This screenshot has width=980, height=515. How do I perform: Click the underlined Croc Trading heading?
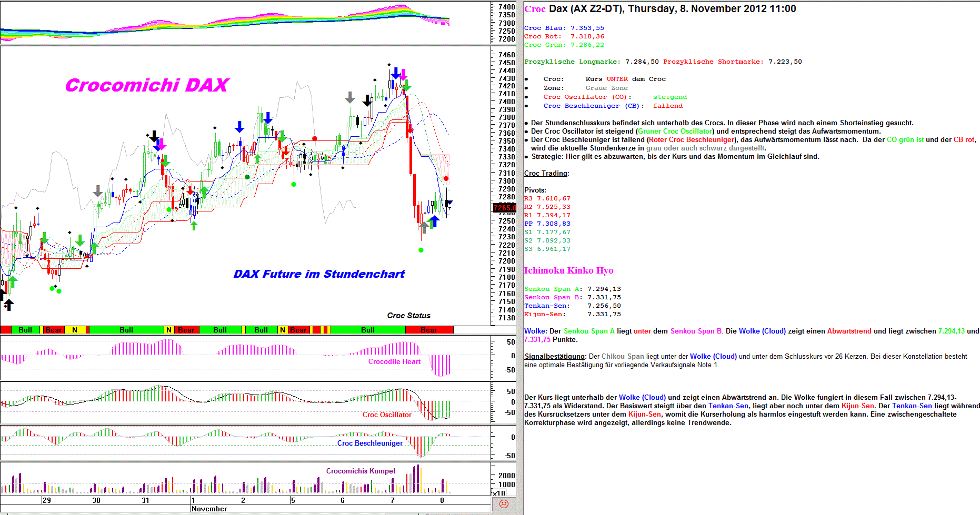(x=546, y=173)
